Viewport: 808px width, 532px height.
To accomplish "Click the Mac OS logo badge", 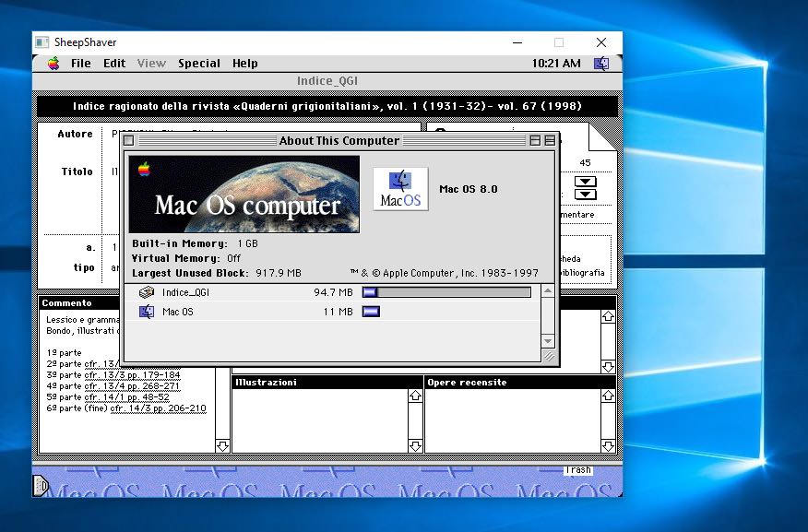I will click(x=400, y=189).
